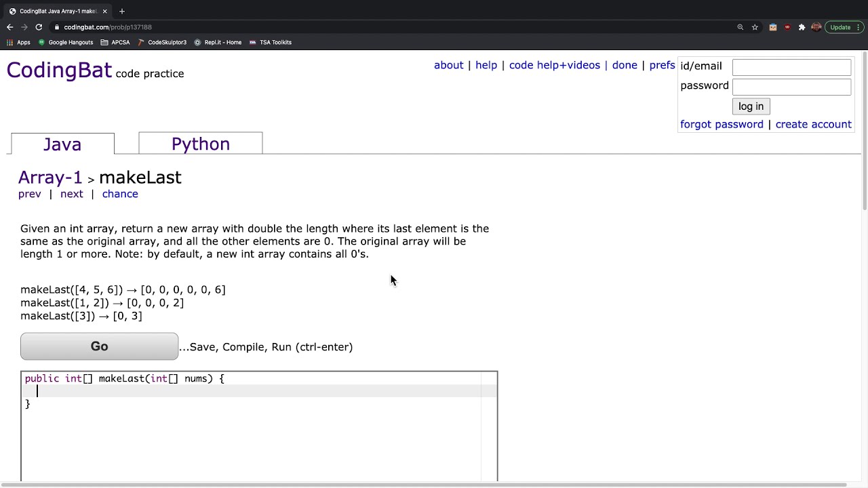Click the zoom magnifier in address bar
Screen dimensions: 868x488
(741, 27)
